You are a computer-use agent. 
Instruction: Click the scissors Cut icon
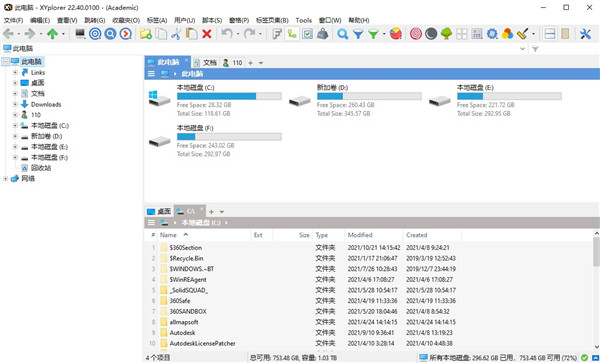(176, 34)
